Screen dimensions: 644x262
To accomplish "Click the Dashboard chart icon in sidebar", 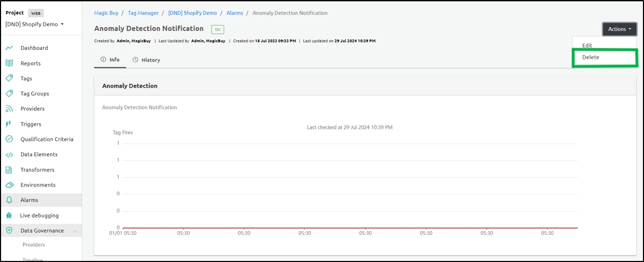I will (9, 48).
